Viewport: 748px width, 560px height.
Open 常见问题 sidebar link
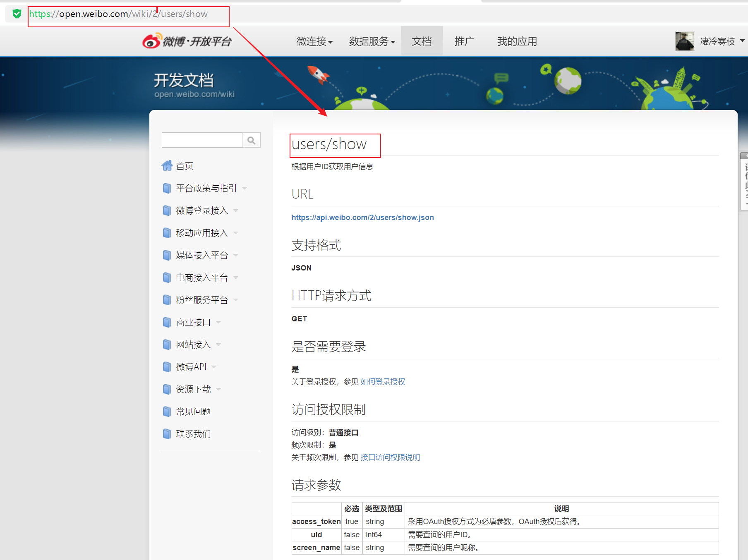pyautogui.click(x=193, y=412)
